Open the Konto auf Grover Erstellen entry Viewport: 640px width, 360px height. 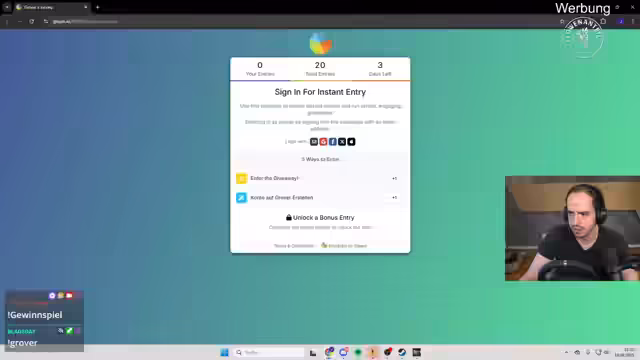(x=320, y=198)
